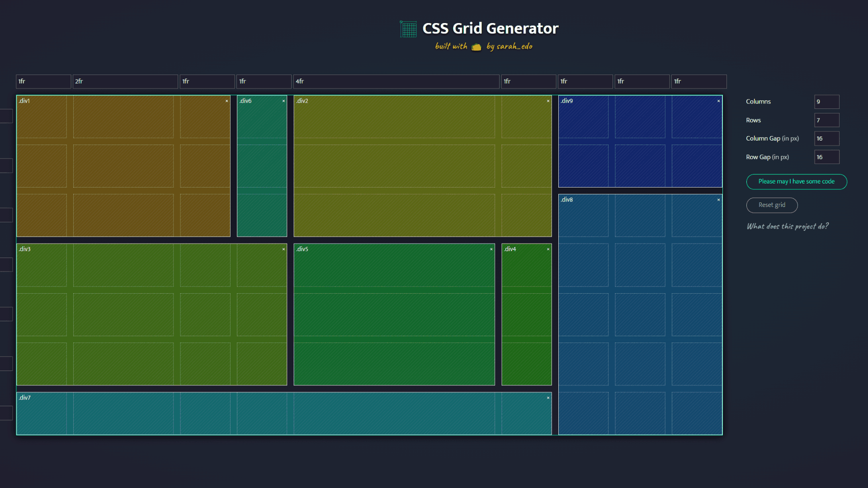Remove the .div1 grid item
Screen dimensions: 868x488
tap(227, 101)
